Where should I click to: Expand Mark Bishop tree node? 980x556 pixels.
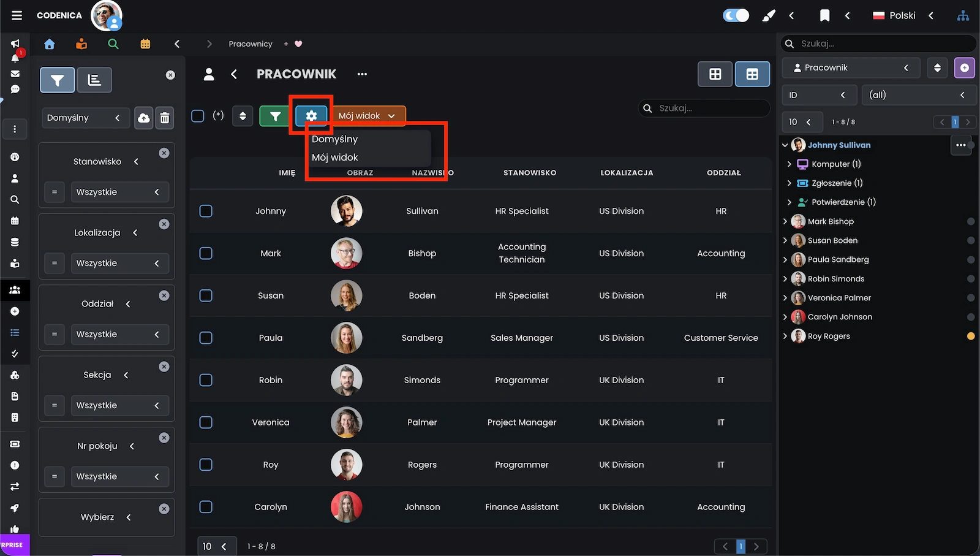coord(785,221)
